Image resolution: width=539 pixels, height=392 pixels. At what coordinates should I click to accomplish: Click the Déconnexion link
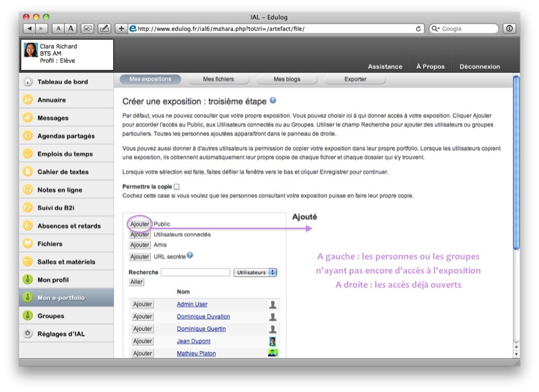coord(479,67)
